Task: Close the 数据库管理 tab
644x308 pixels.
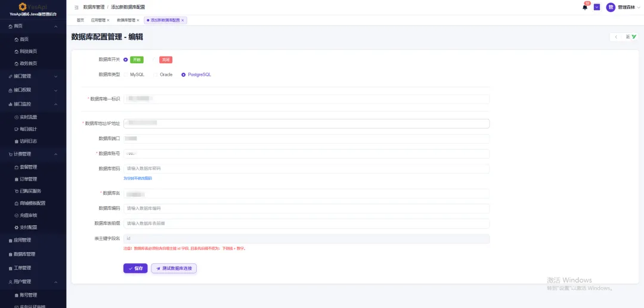Action: point(138,20)
